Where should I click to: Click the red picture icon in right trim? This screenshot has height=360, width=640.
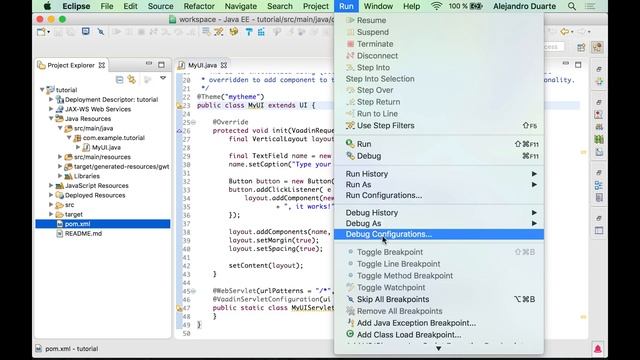point(599,114)
